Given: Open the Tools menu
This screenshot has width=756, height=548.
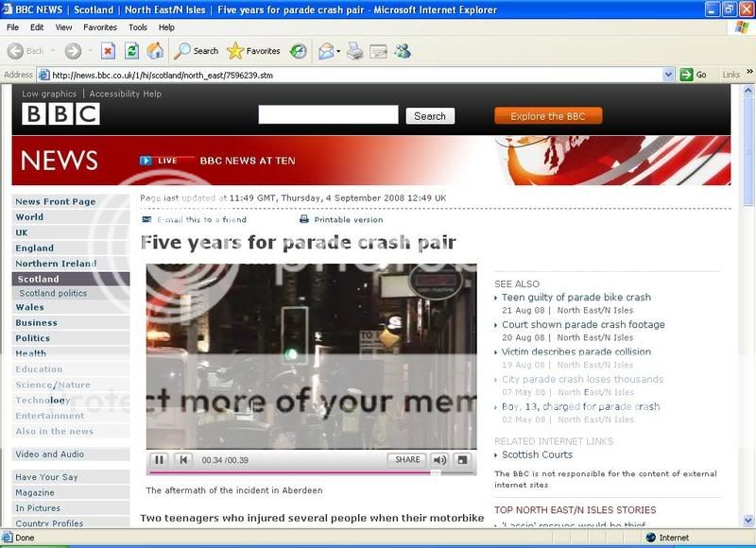Looking at the screenshot, I should point(137,27).
